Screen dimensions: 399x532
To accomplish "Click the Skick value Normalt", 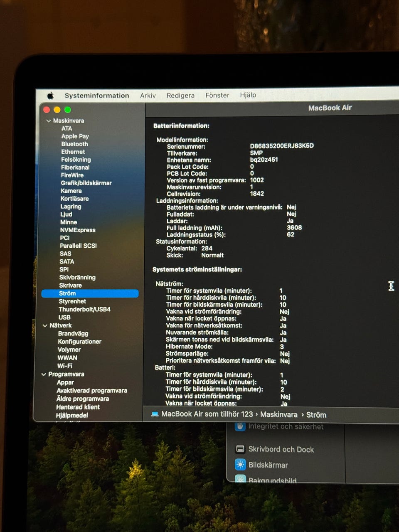I will coord(212,255).
